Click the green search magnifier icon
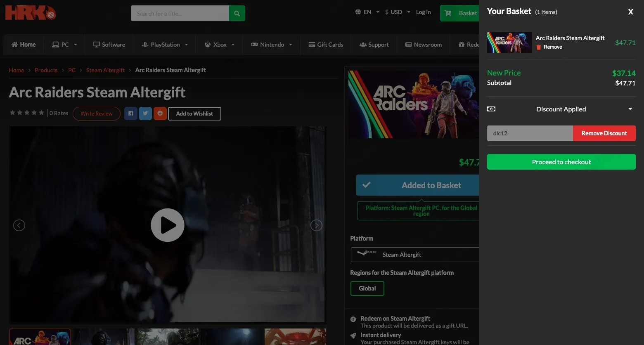This screenshot has height=345, width=644. [x=237, y=13]
